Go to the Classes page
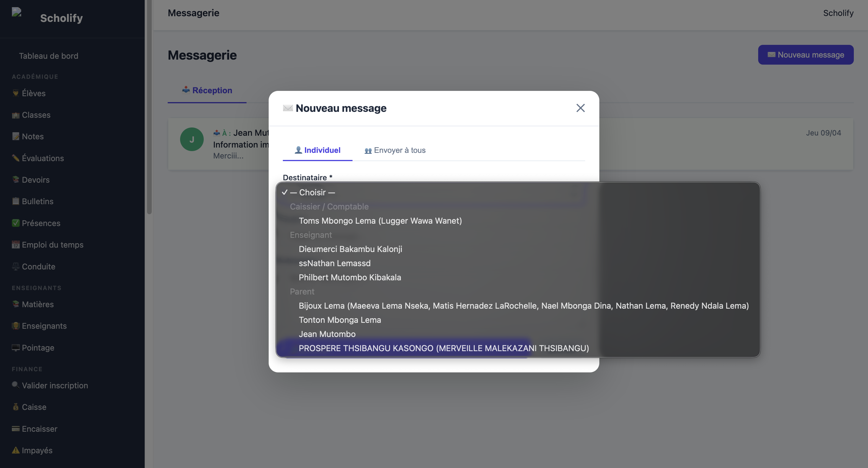The image size is (868, 468). pos(36,115)
